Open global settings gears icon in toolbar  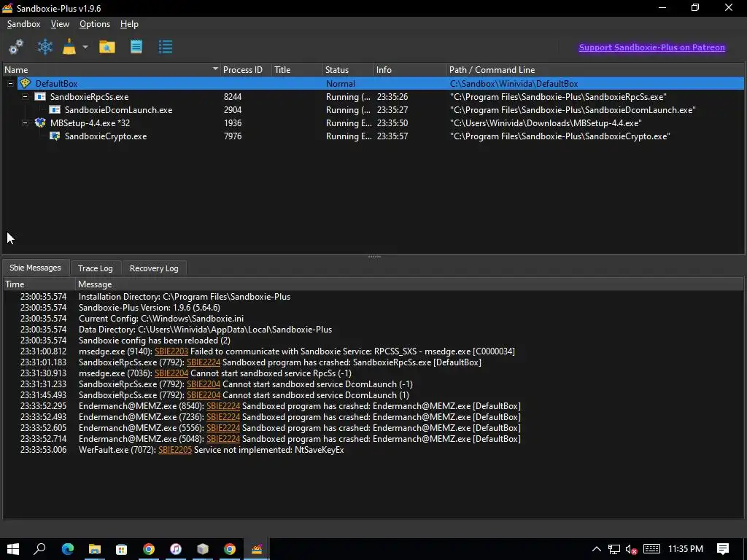[x=16, y=47]
